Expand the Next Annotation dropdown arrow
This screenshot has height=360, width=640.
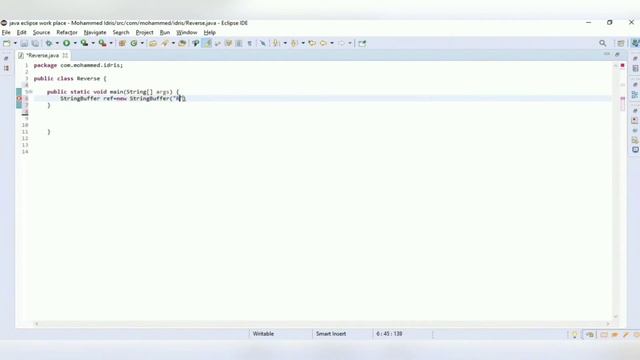click(x=285, y=43)
